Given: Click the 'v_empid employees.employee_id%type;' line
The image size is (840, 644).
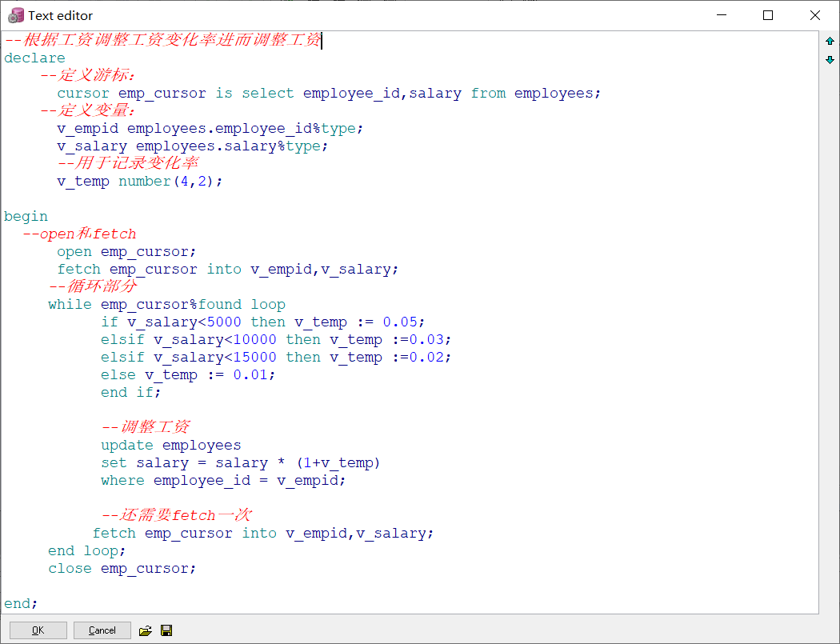Looking at the screenshot, I should coord(210,129).
